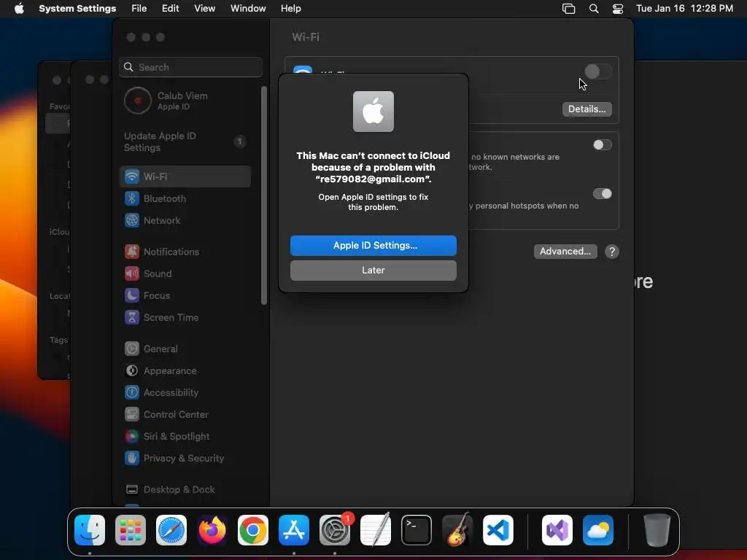747x560 pixels.
Task: Launch Visual Studio Code from the Dock
Action: coord(498,530)
